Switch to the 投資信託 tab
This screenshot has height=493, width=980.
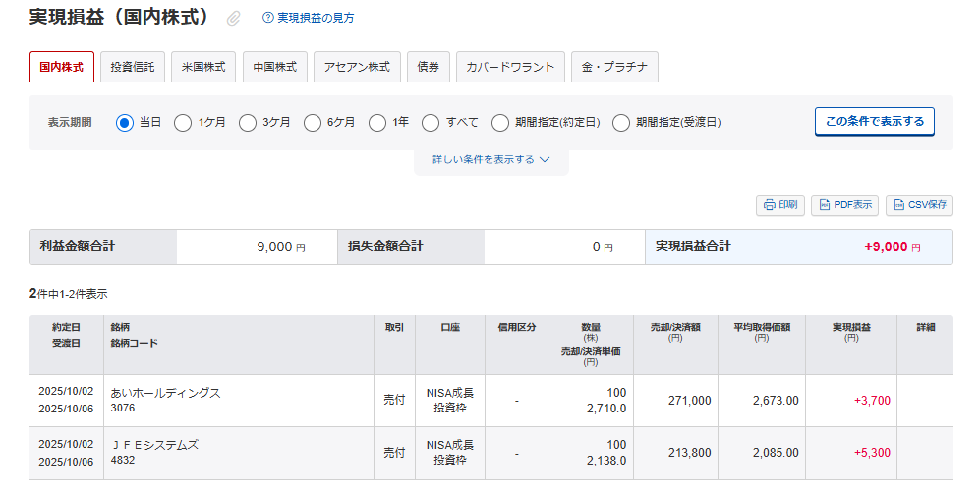[133, 67]
